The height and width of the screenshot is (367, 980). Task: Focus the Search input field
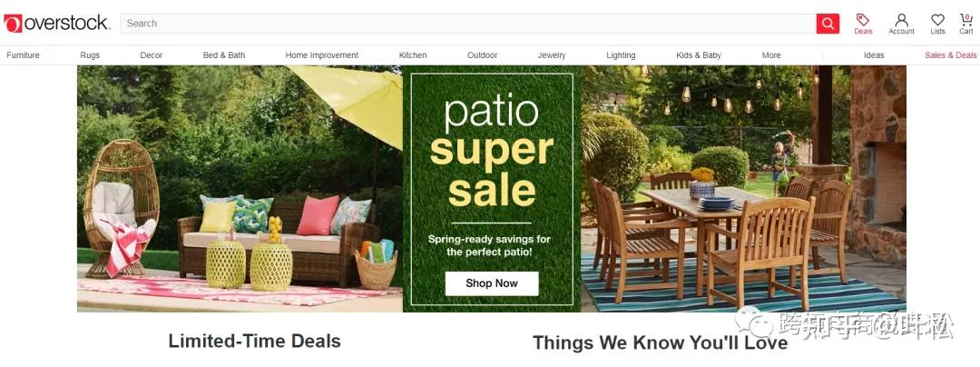(468, 24)
